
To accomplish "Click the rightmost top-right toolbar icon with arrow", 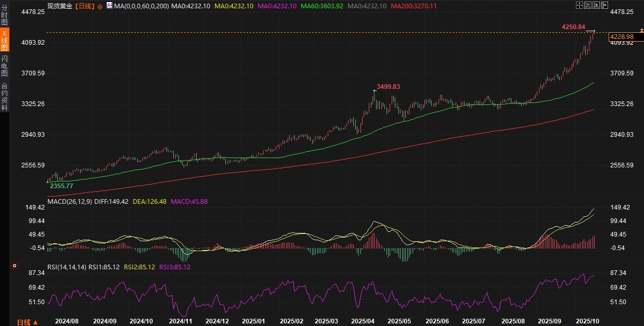I will 604,5.
